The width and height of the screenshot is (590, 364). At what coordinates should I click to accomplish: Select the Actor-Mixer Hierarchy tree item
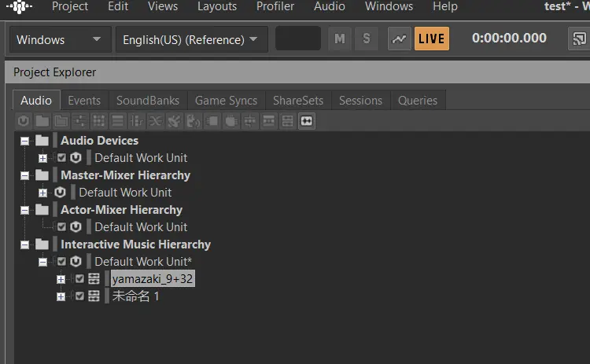tap(121, 210)
